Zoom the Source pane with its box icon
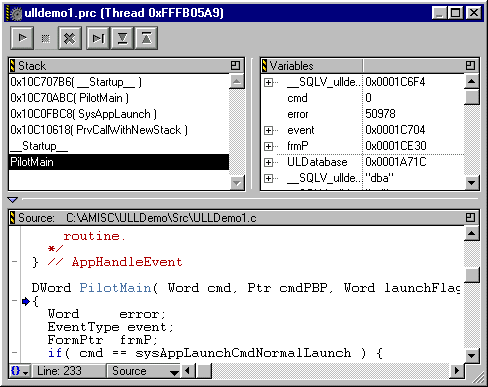 (470, 218)
